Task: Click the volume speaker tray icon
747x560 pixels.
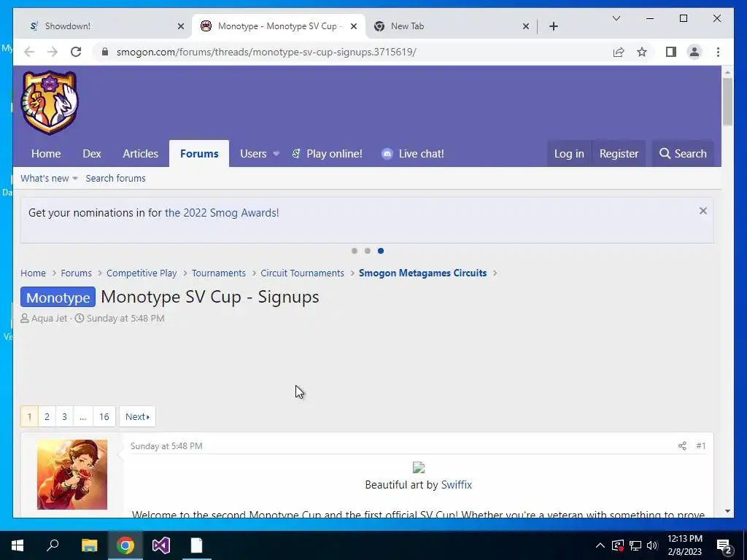Action: pyautogui.click(x=652, y=545)
